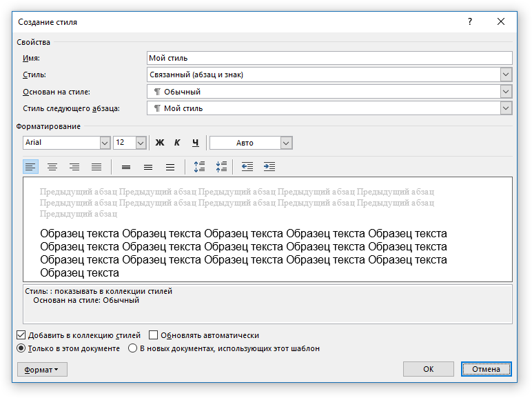
Task: Decrease paragraph spacing
Action: 221,167
